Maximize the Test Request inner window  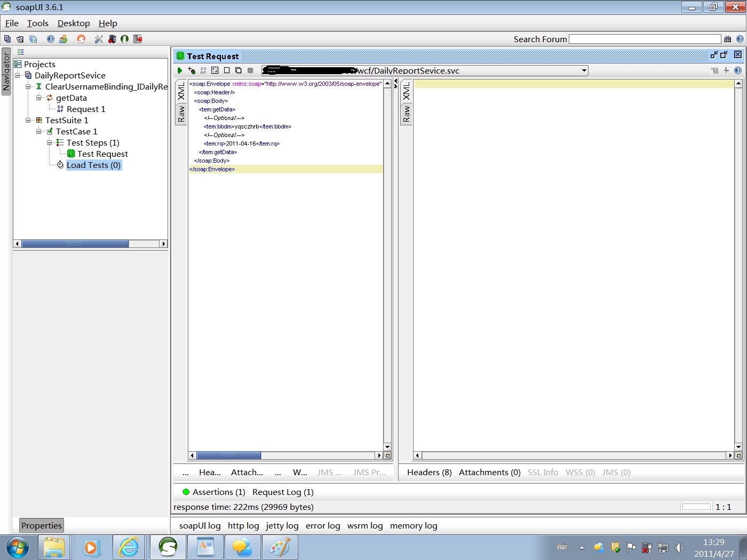(724, 54)
